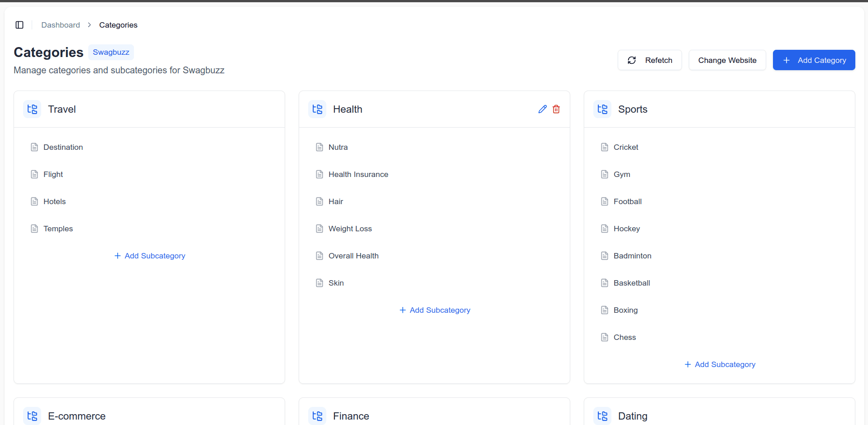This screenshot has width=868, height=425.
Task: Click the document icon beside Skin
Action: tap(320, 283)
